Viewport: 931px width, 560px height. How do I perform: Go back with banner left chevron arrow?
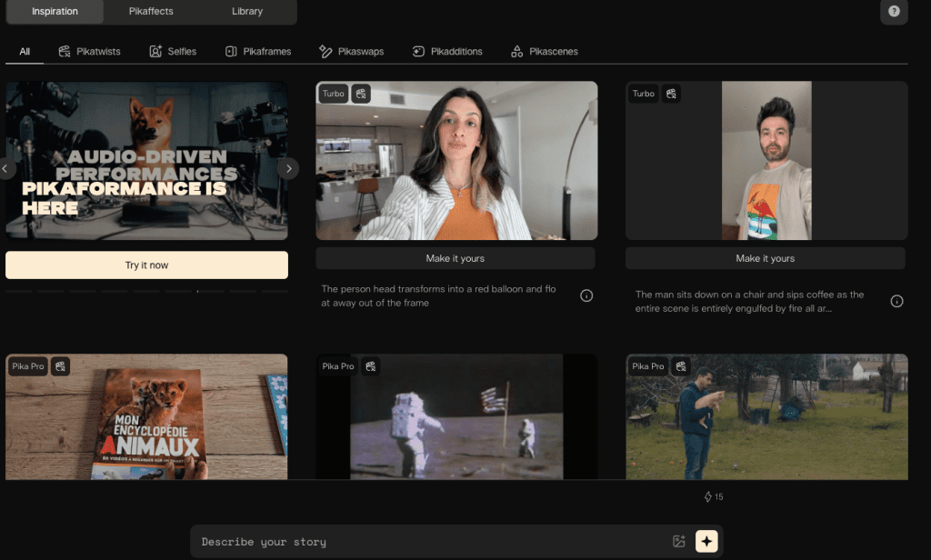tap(5, 168)
